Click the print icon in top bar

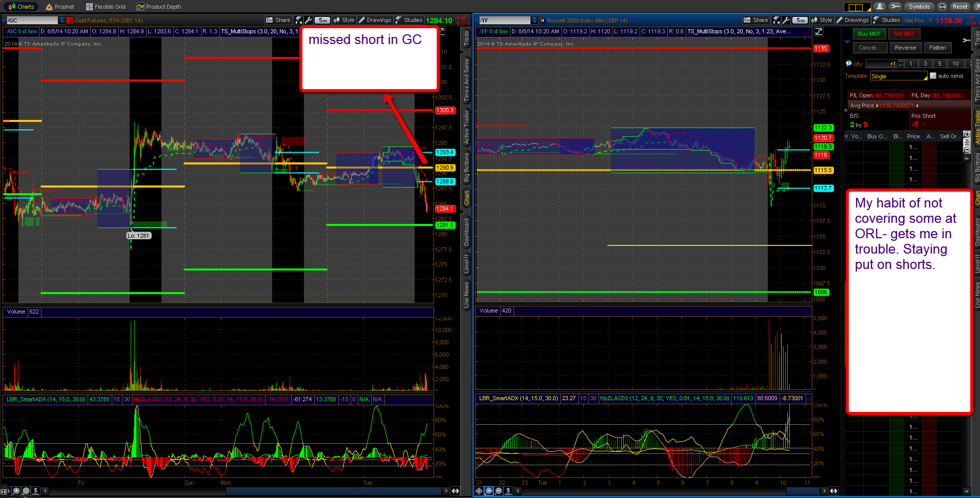(942, 7)
